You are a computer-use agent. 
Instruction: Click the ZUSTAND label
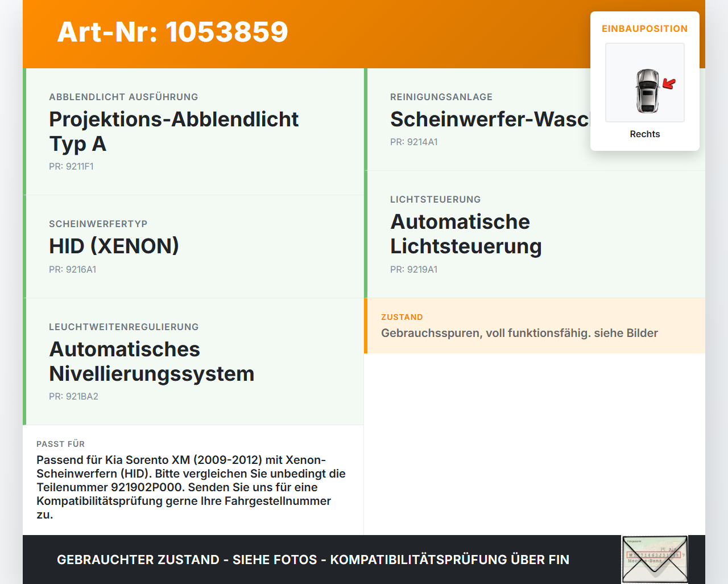click(402, 317)
